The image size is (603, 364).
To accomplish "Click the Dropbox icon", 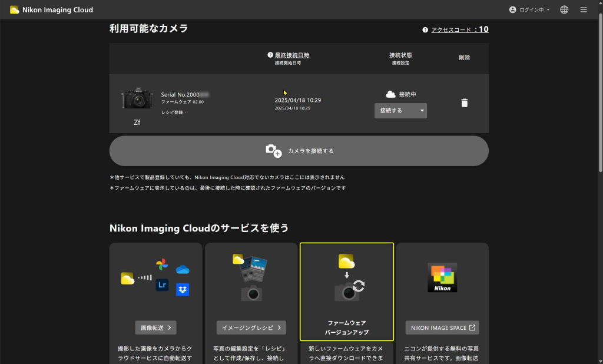I will point(183,289).
